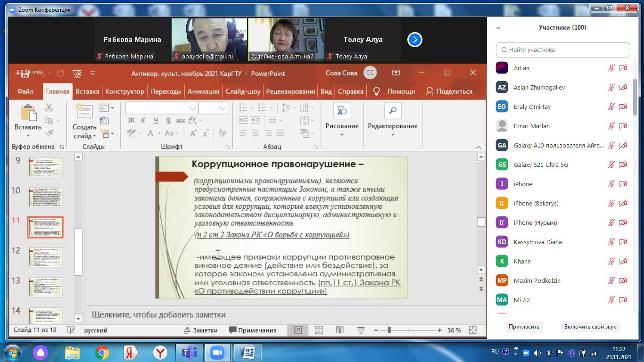Switch to the Слайд-шоу tab
Image resolution: width=644 pixels, height=362 pixels.
coord(243,91)
